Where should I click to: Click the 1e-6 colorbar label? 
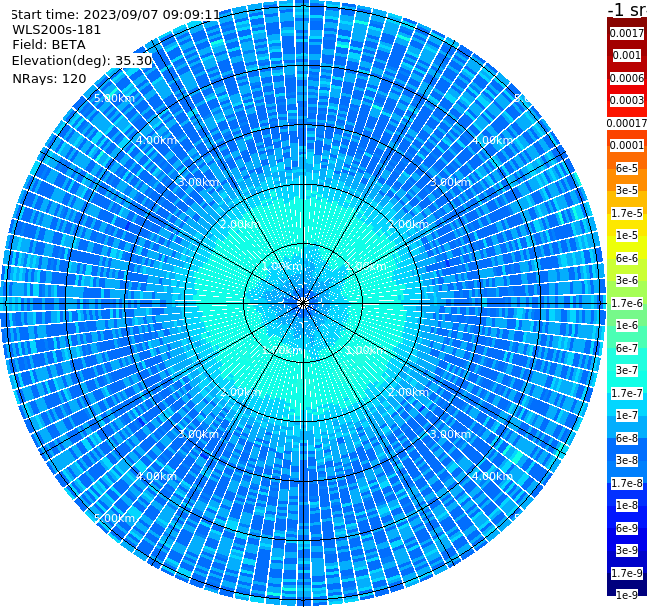tap(627, 325)
